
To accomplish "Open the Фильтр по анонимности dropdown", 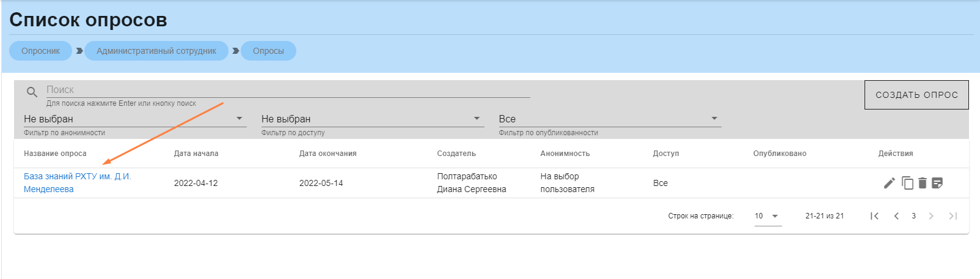I will pyautogui.click(x=134, y=119).
